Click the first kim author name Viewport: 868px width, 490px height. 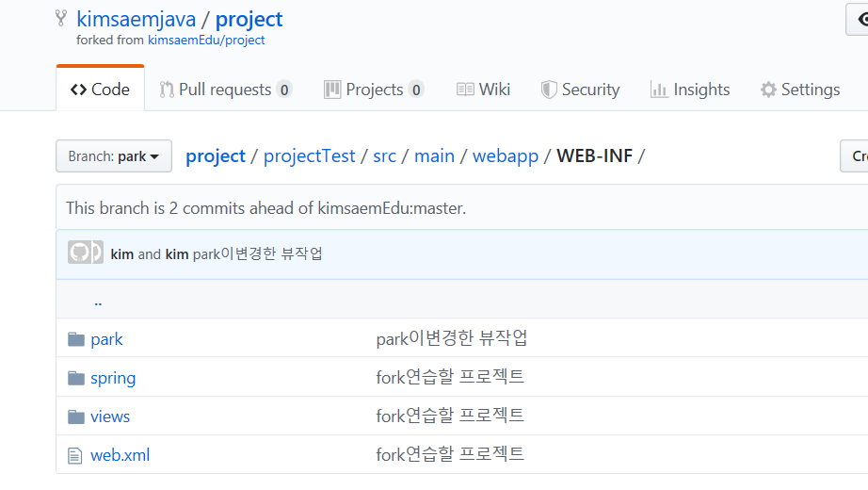121,254
